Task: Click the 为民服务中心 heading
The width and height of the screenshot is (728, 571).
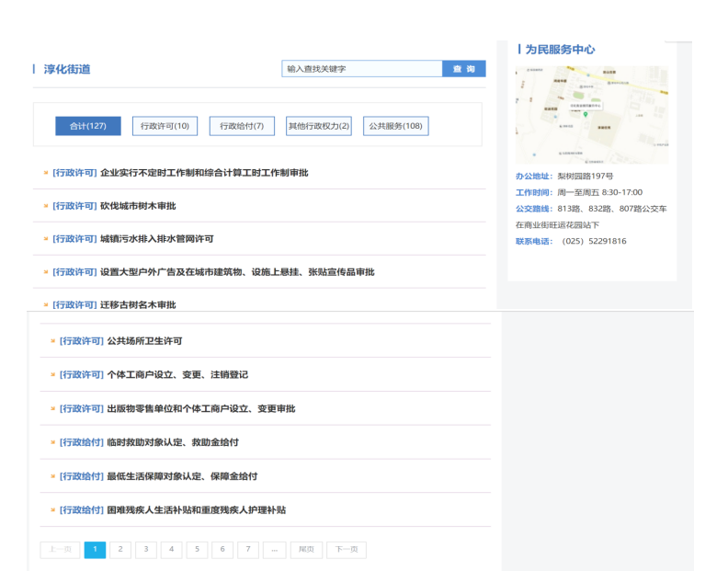Action: 560,50
